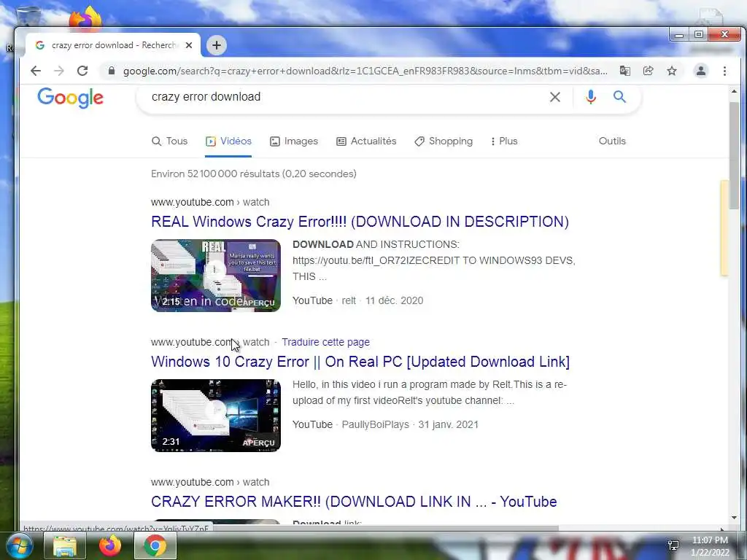Open the Chrome profile avatar
The width and height of the screenshot is (747, 560).
(701, 71)
